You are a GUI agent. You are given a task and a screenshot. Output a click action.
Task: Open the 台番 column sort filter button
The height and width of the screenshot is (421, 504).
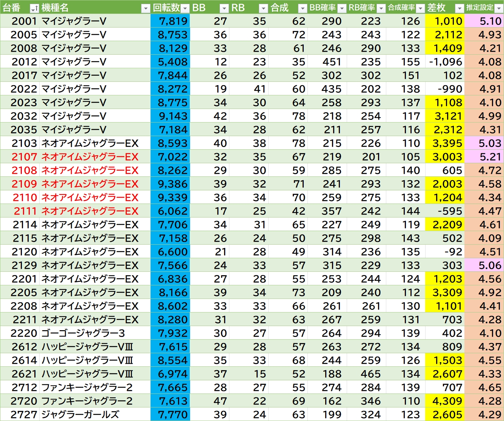point(34,8)
